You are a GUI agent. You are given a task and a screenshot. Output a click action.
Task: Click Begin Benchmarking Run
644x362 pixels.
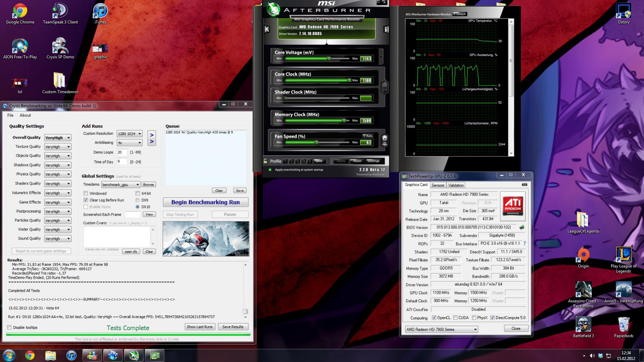206,202
